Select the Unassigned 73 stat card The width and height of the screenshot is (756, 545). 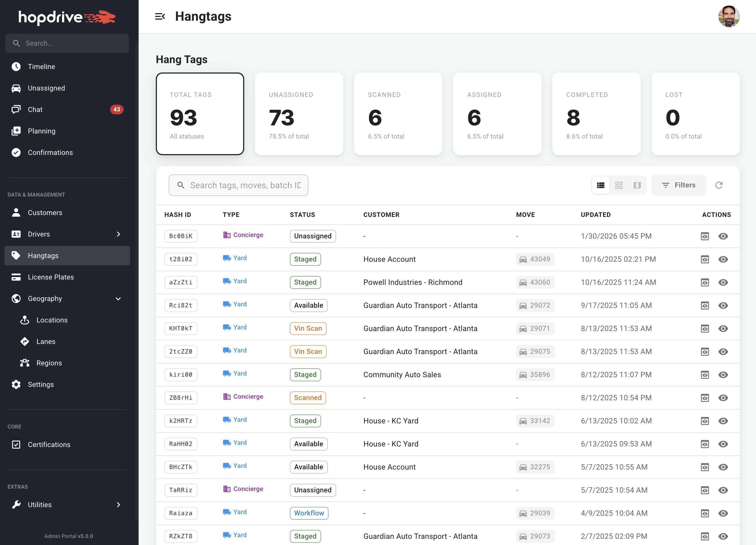[x=299, y=114]
